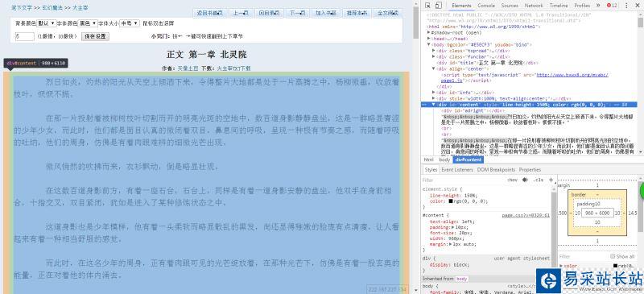Click the 加入书签 button
This screenshot has width=644, height=294.
[x=326, y=13]
